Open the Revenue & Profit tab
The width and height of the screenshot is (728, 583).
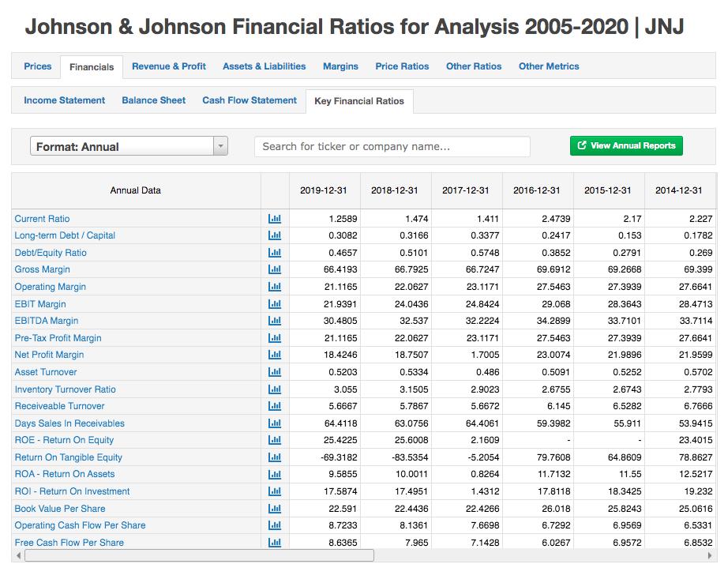tap(169, 66)
